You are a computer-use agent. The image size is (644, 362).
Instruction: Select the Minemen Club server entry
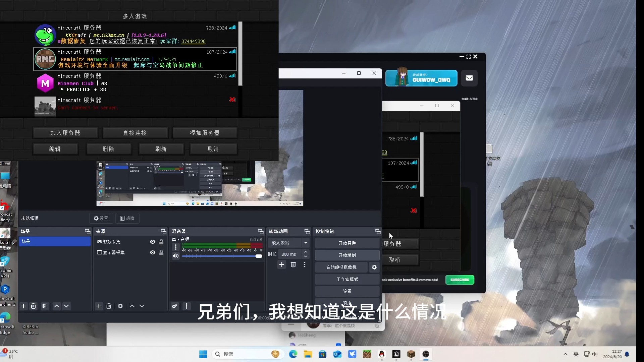[x=135, y=83]
